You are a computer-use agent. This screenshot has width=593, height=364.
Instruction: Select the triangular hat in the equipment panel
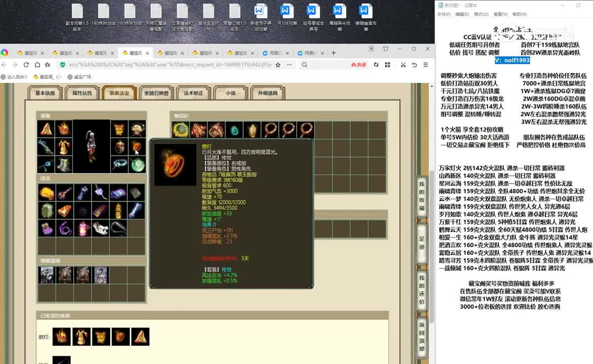[x=46, y=129]
